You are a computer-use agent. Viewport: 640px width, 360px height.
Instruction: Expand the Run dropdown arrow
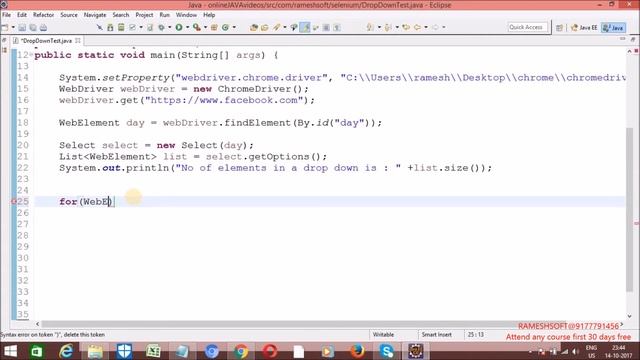[x=187, y=27]
